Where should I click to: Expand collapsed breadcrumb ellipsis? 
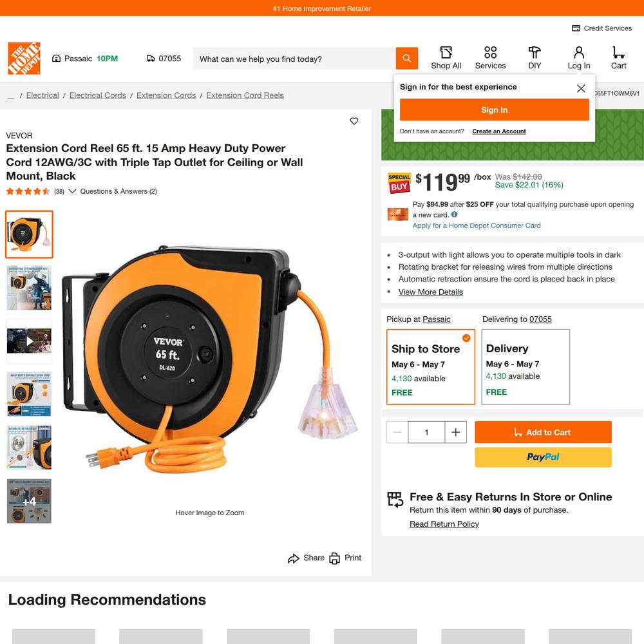tap(11, 96)
